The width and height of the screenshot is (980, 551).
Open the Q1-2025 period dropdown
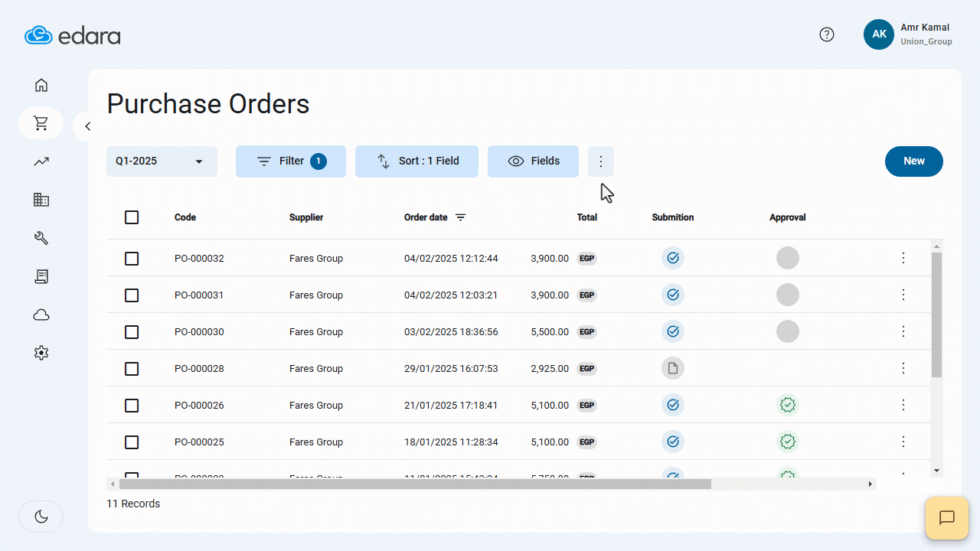(x=162, y=161)
